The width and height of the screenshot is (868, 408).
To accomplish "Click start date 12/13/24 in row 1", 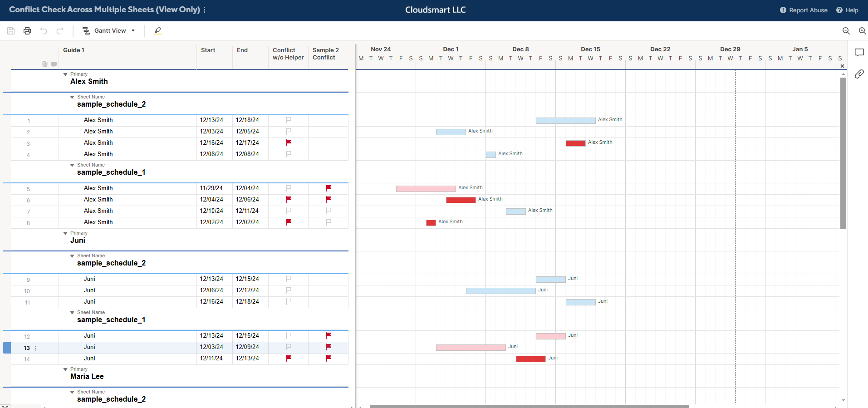I will [x=211, y=120].
